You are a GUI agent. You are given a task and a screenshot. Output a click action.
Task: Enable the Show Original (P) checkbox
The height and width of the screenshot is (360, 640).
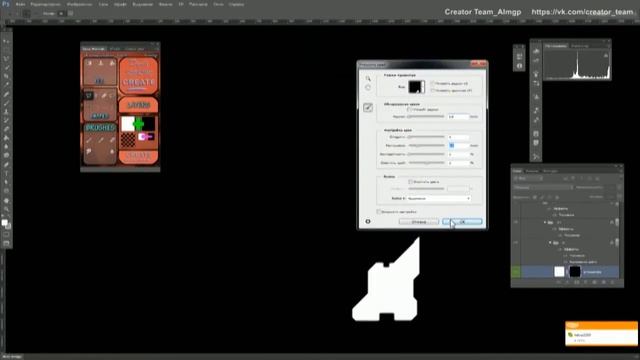pyautogui.click(x=433, y=90)
